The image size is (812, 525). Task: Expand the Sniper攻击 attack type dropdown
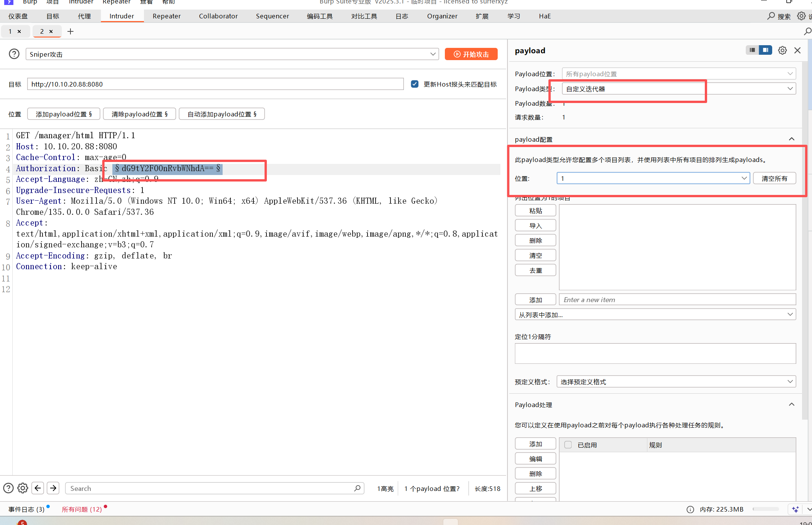coord(433,54)
